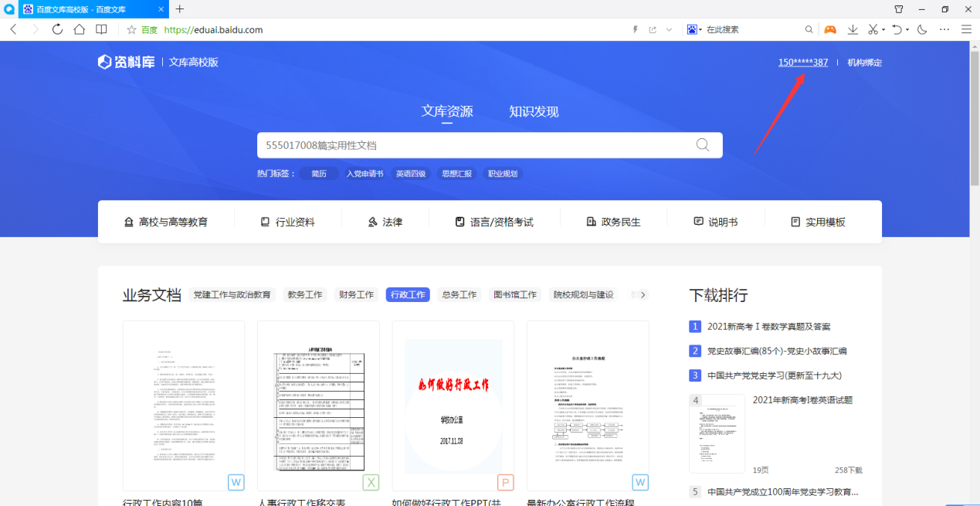Open the new tab plus button
This screenshot has height=506, width=980.
180,9
